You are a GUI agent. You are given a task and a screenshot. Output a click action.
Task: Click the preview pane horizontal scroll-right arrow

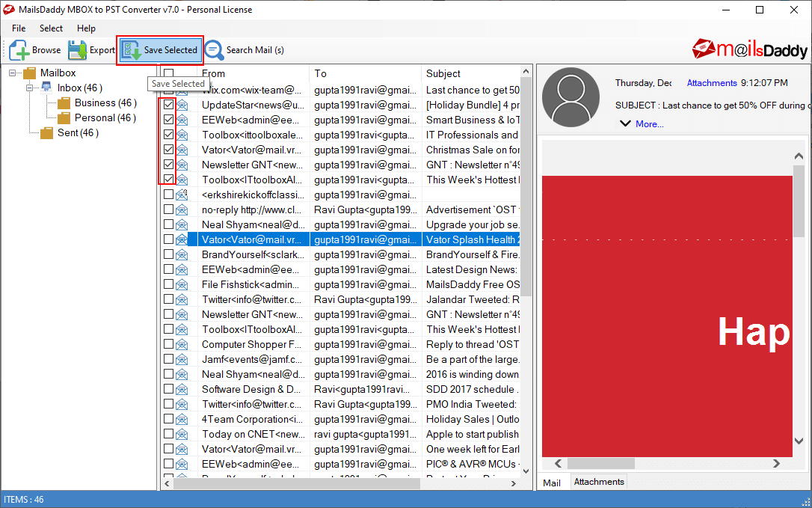click(776, 463)
